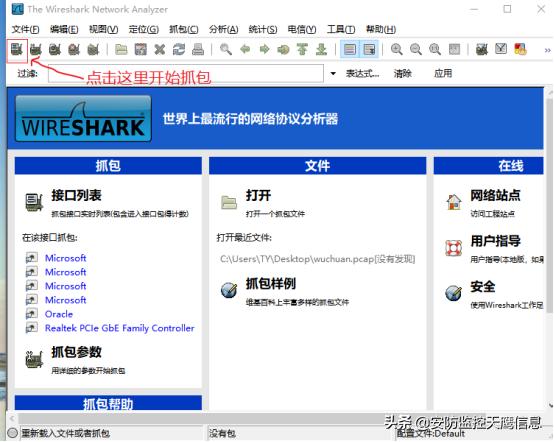Open the 安全 security page link
Image resolution: width=554 pixels, height=442 pixels.
(x=483, y=287)
